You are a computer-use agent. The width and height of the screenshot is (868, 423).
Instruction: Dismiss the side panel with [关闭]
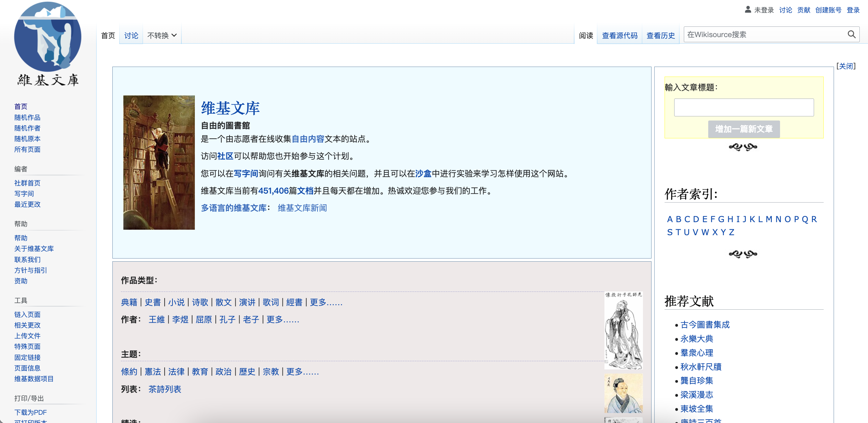[x=846, y=66]
